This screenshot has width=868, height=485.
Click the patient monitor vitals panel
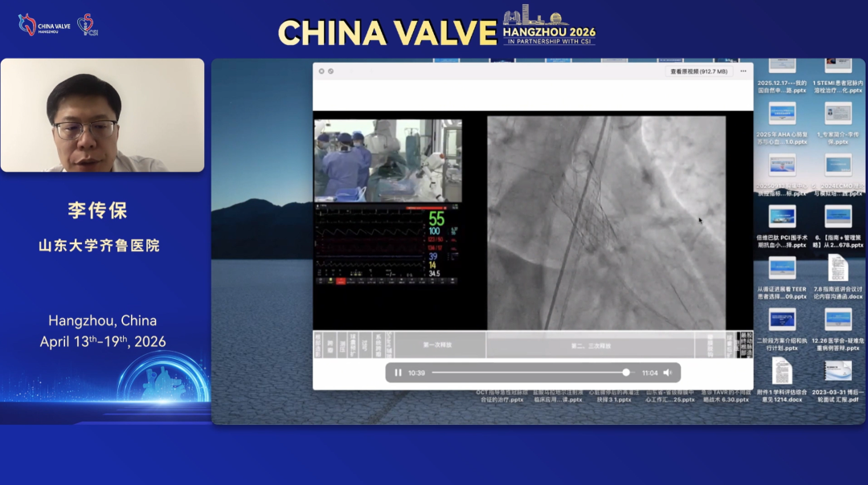[387, 244]
